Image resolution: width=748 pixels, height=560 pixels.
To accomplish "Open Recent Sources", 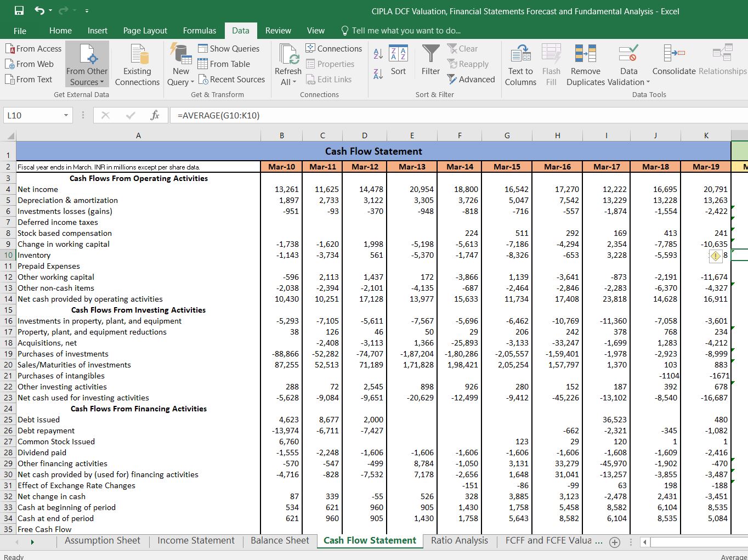I will (x=231, y=79).
